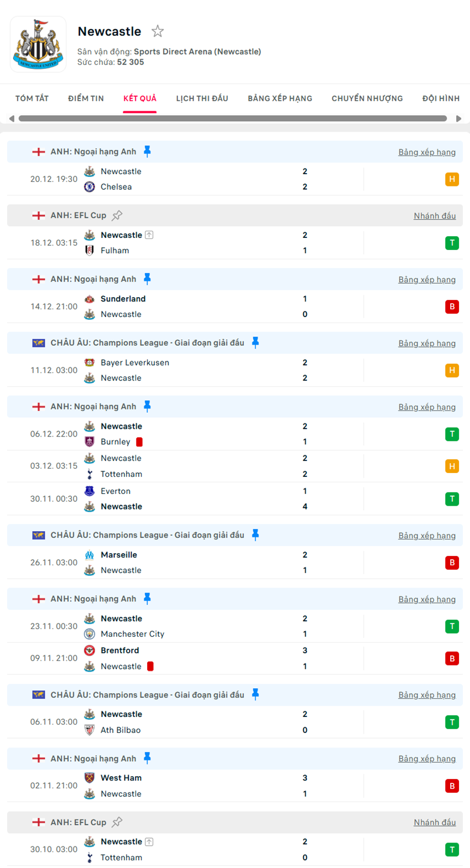Unpin the first Ngoại hạng Anh league
This screenshot has height=868, width=470.
pyautogui.click(x=147, y=151)
